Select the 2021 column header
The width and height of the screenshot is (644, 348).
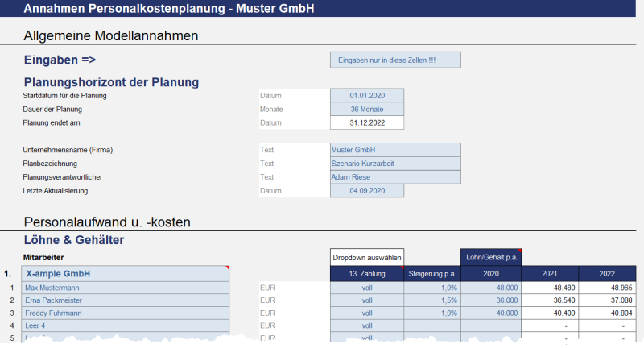552,274
